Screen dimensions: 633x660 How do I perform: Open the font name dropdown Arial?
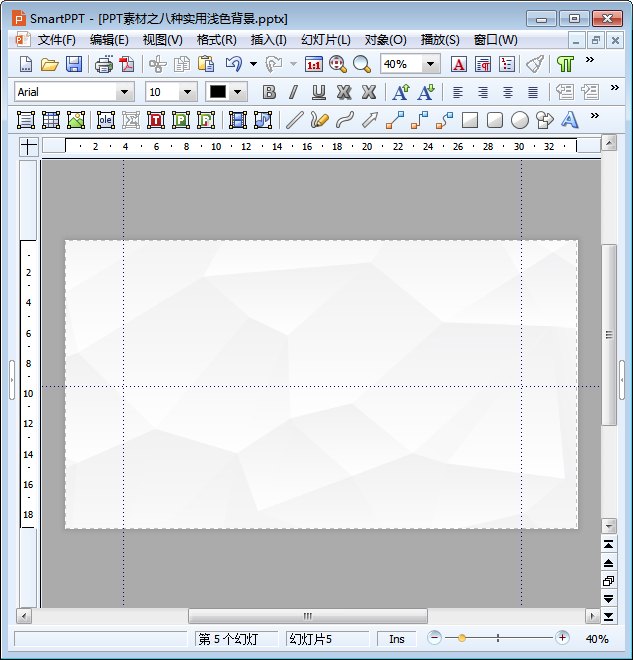coord(125,92)
